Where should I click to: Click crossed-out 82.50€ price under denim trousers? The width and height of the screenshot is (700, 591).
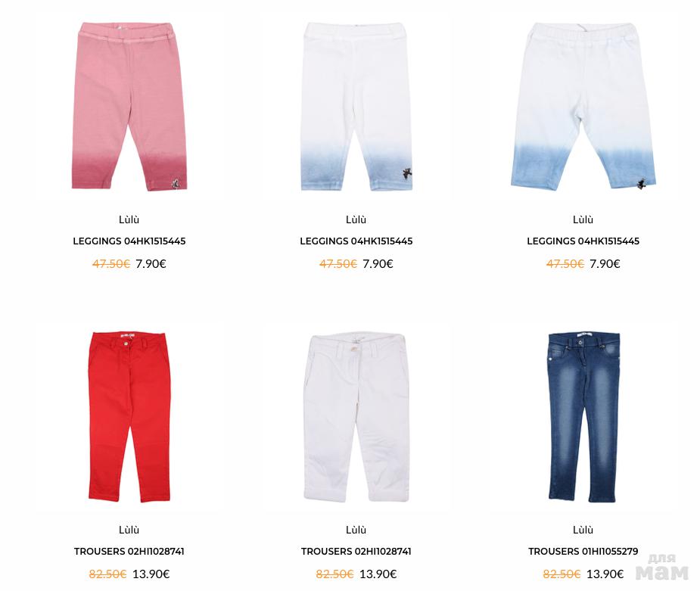562,574
